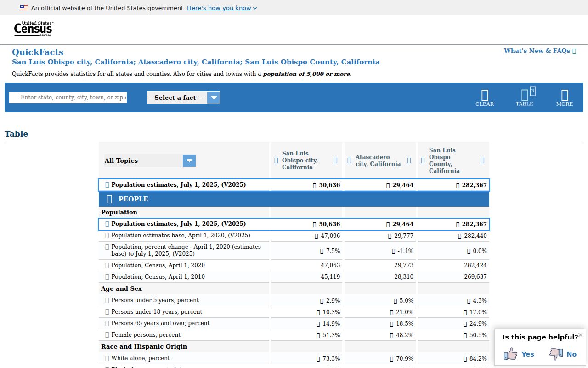Click info icon beside Persons under 18 years
Screen dimensions: 588x368
107,311
